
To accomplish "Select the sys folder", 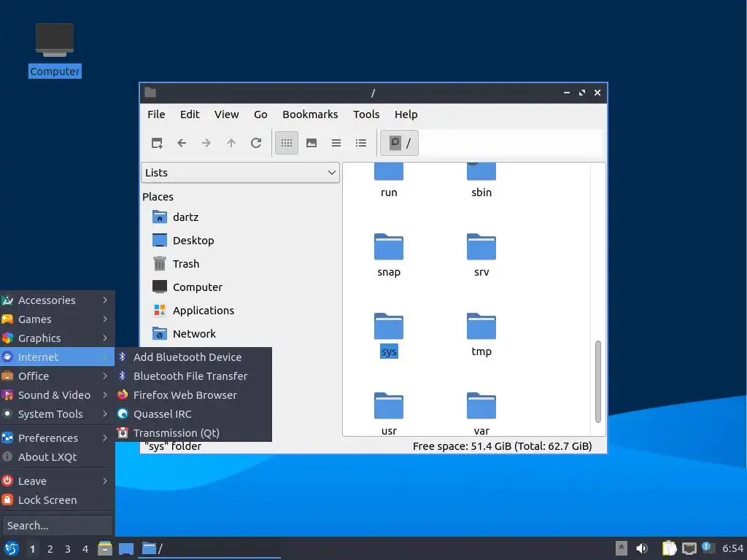I will pyautogui.click(x=389, y=334).
